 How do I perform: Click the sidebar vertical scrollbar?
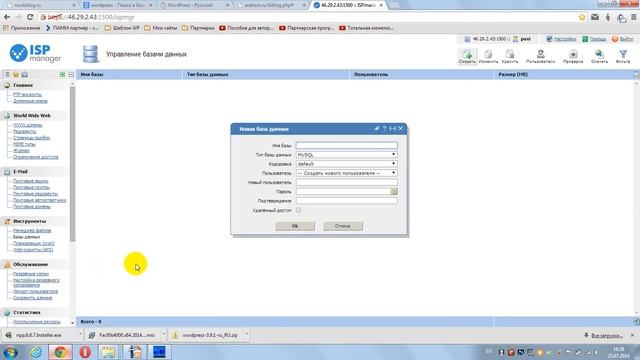[x=73, y=163]
